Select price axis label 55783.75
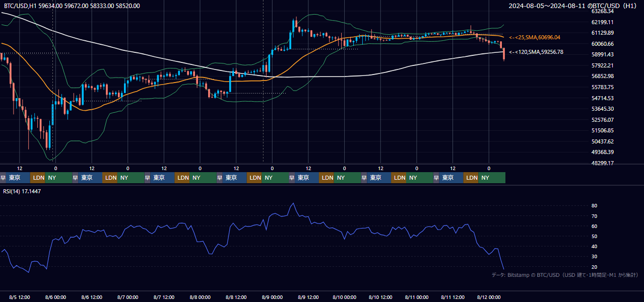The height and width of the screenshot is (302, 644). tap(602, 87)
